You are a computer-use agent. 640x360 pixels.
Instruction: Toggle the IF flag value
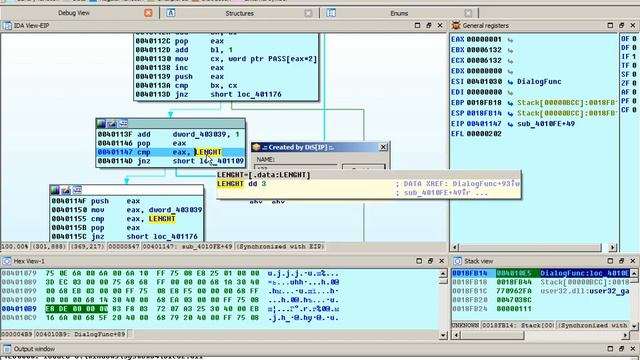tap(634, 56)
